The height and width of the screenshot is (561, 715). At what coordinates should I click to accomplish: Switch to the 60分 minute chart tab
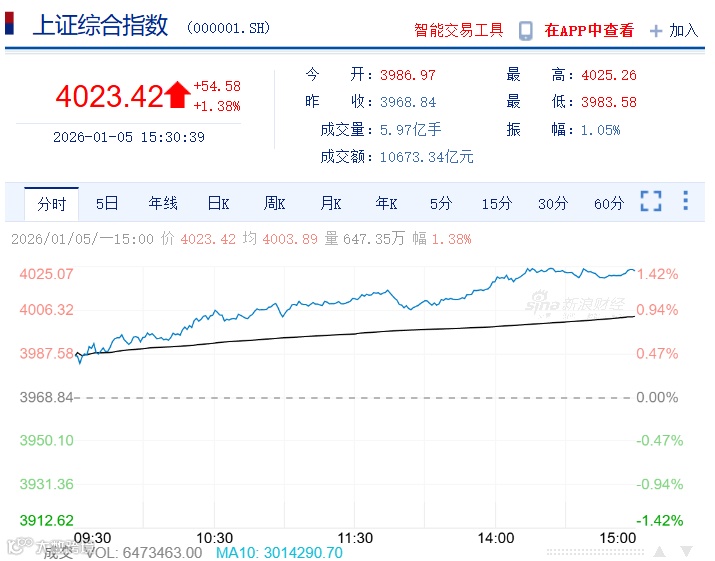pyautogui.click(x=609, y=203)
